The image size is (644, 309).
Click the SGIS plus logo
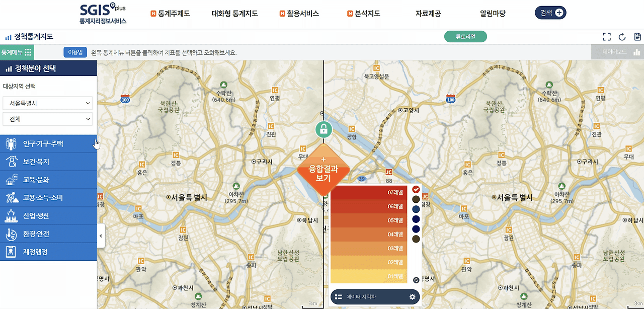pyautogui.click(x=103, y=14)
